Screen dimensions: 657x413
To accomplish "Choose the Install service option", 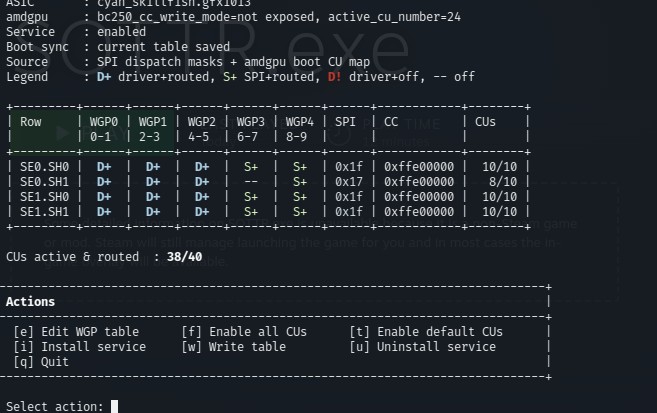I will (x=80, y=347).
